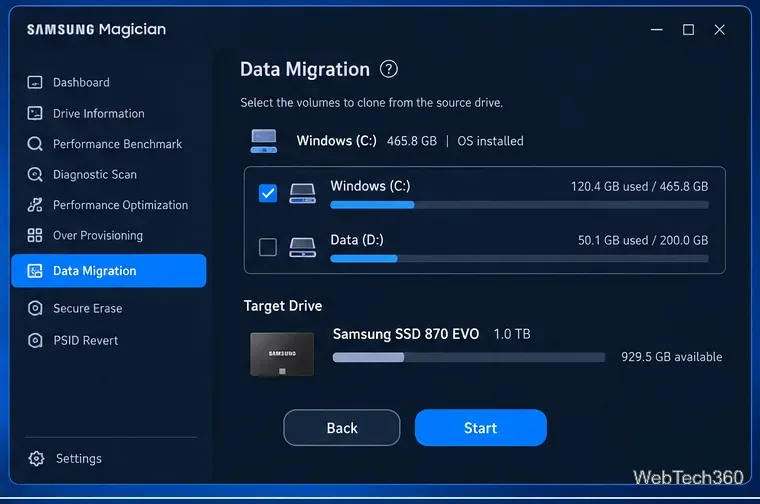Click the Over Provisioning grid icon
Image resolution: width=760 pixels, height=504 pixels.
(x=35, y=236)
